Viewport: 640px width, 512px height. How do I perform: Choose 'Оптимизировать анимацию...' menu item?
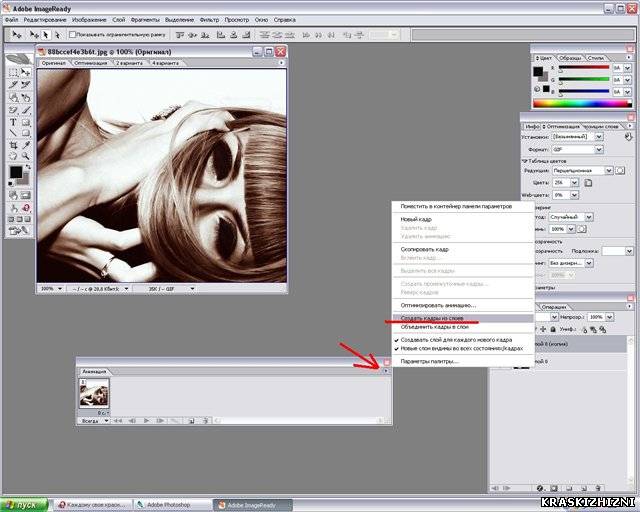point(438,305)
